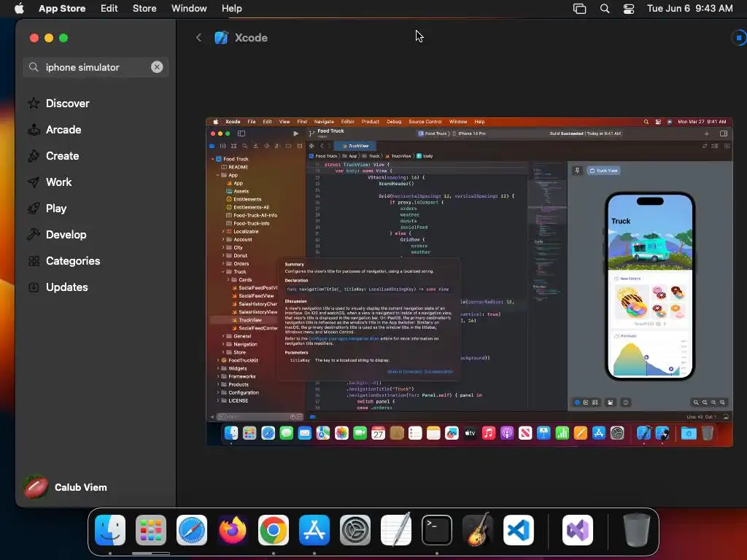Viewport: 747px width, 560px height.
Task: Launch Safari from the Dock
Action: tap(192, 530)
